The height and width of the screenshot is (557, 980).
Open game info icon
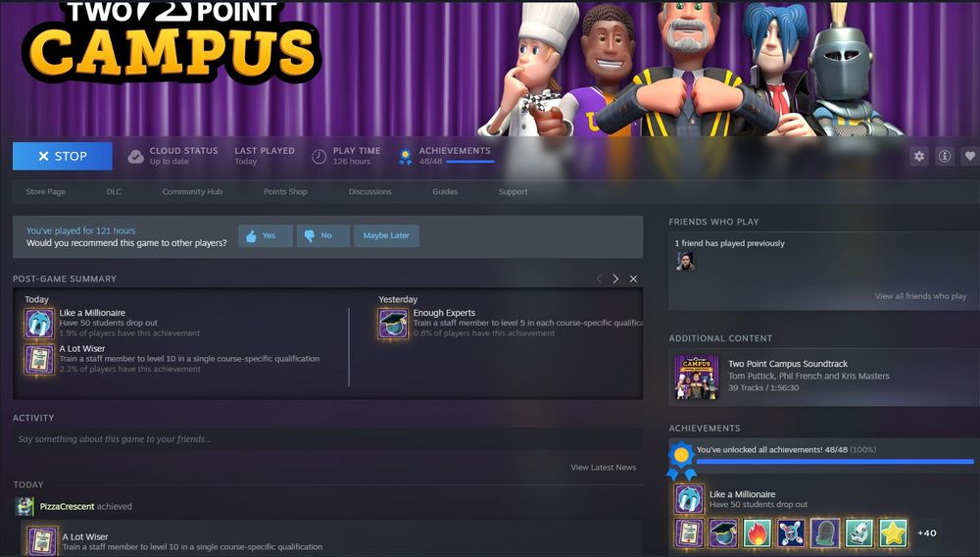coord(945,156)
